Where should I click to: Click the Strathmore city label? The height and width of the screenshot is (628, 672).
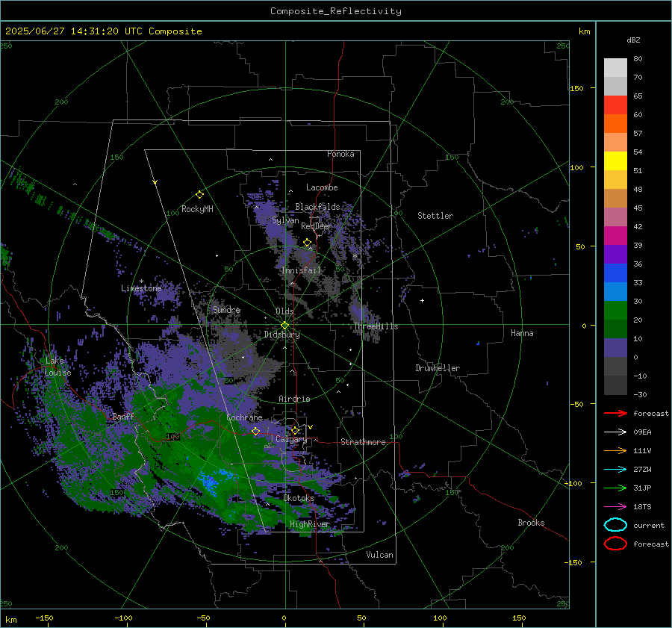tap(363, 442)
